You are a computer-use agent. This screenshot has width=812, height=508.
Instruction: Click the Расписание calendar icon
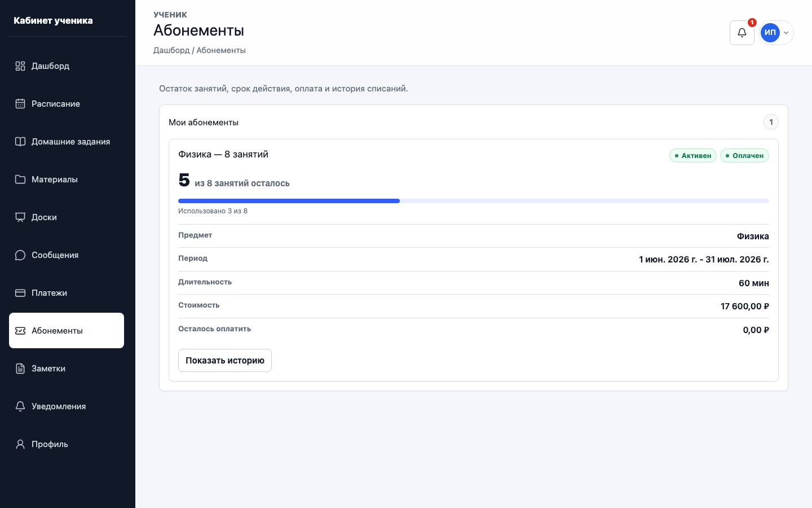point(20,104)
